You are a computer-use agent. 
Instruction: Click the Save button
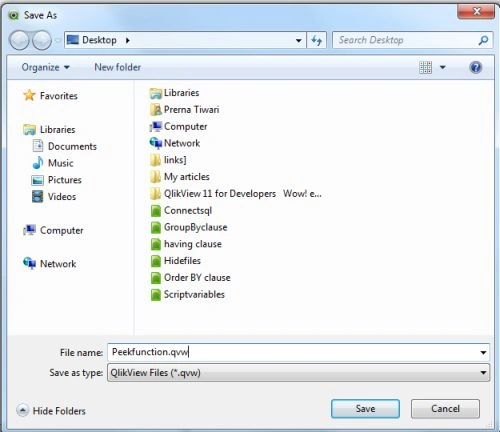365,409
